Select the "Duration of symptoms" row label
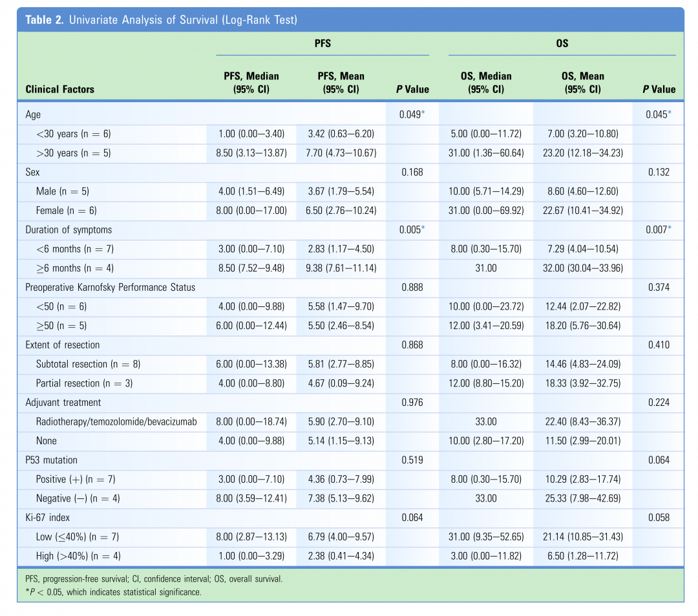The height and width of the screenshot is (616, 698). point(69,229)
